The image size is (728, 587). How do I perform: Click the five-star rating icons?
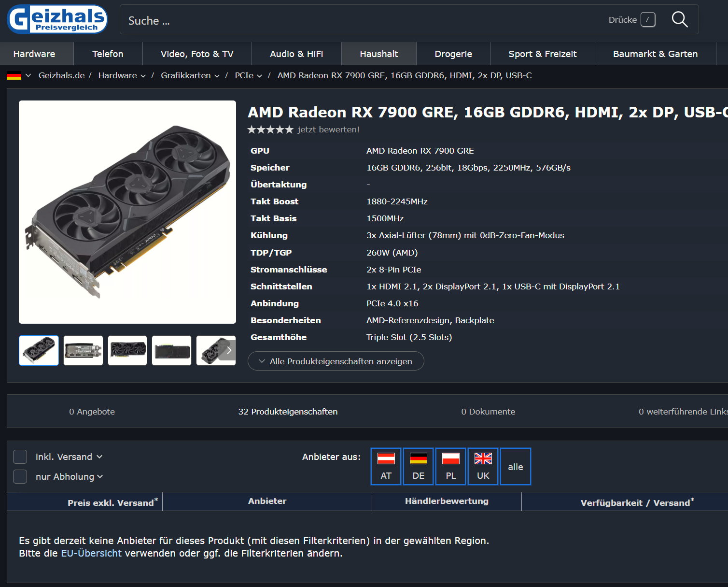pos(270,129)
